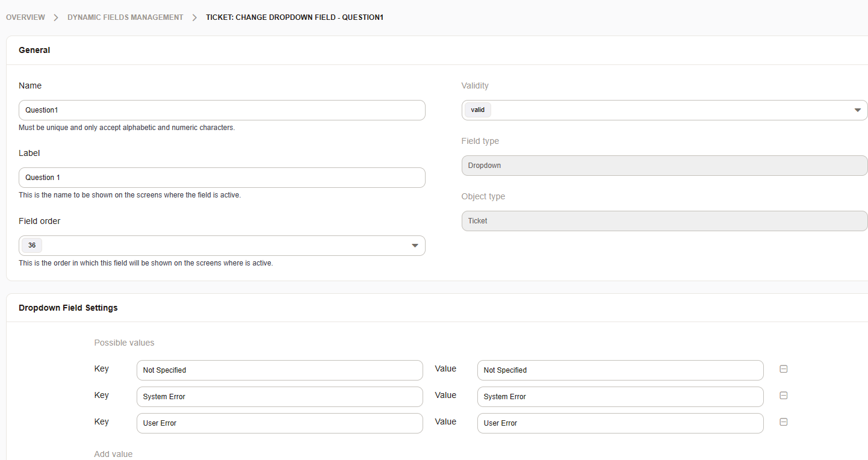Click the User Error value field
The height and width of the screenshot is (460, 868).
coord(620,423)
